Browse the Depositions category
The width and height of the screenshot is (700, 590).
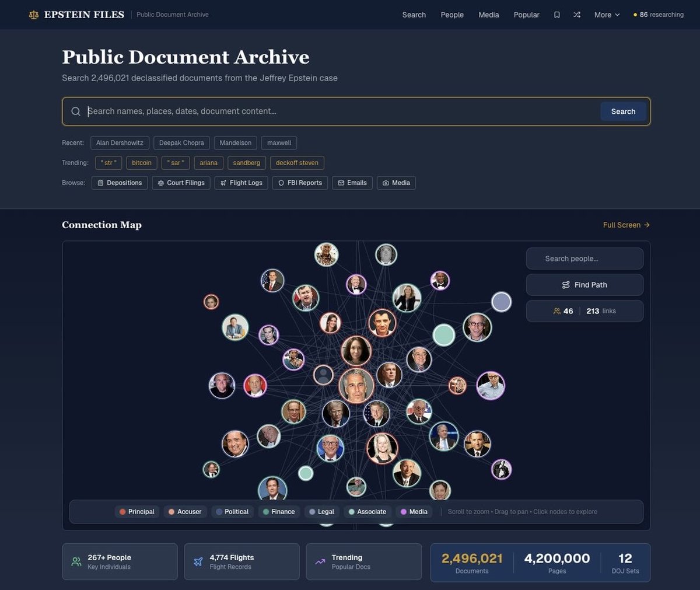pyautogui.click(x=120, y=183)
